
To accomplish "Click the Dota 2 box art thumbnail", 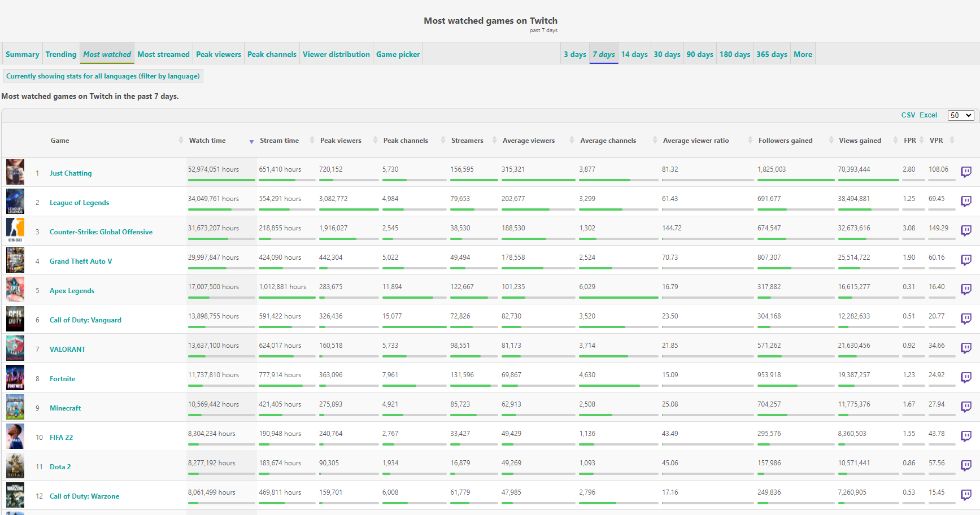I will [x=15, y=466].
